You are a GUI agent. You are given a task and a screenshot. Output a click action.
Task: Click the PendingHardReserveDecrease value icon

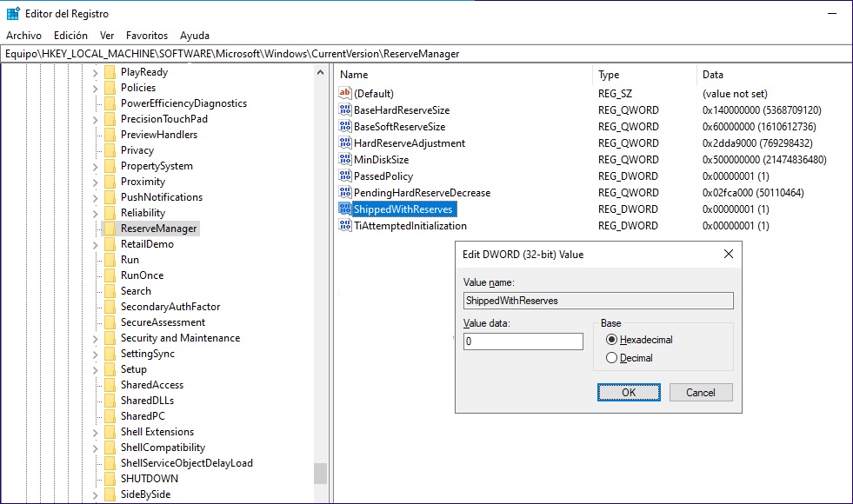[345, 192]
